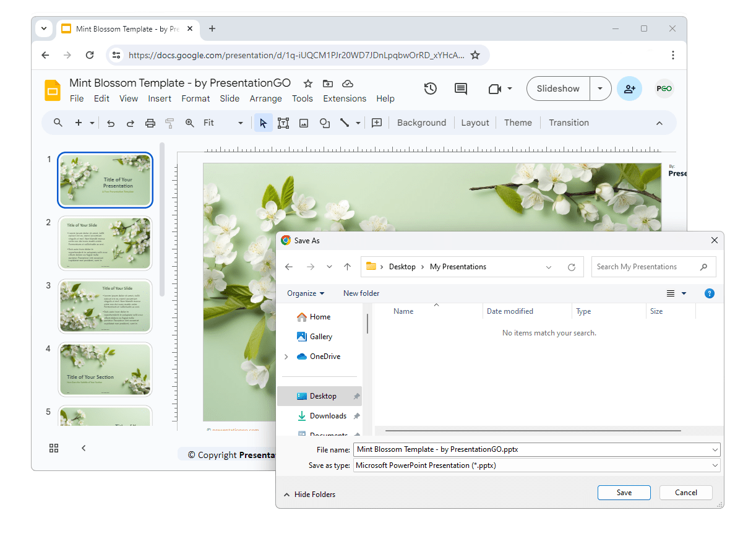Open the Arrange menu
Screen dimensions: 756x549
[265, 98]
